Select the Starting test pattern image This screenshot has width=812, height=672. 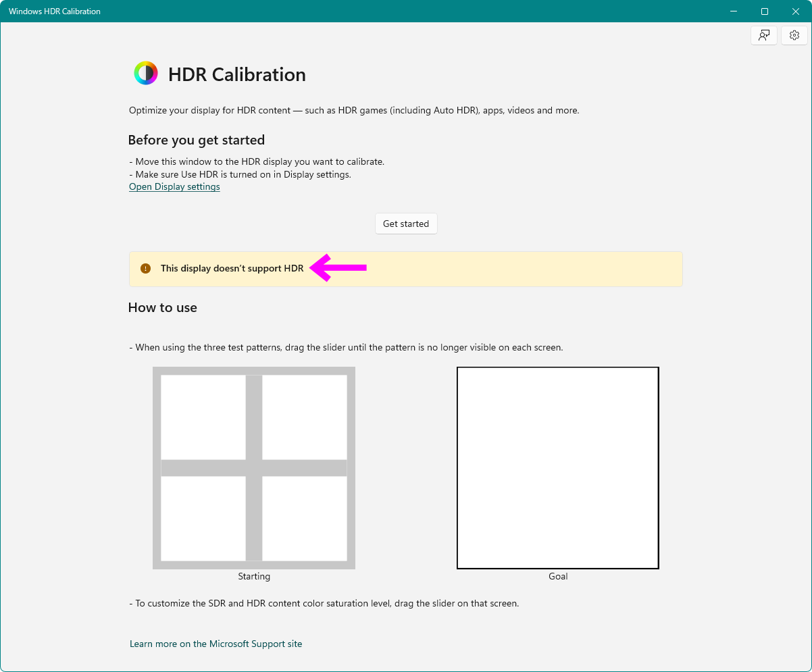pos(254,468)
